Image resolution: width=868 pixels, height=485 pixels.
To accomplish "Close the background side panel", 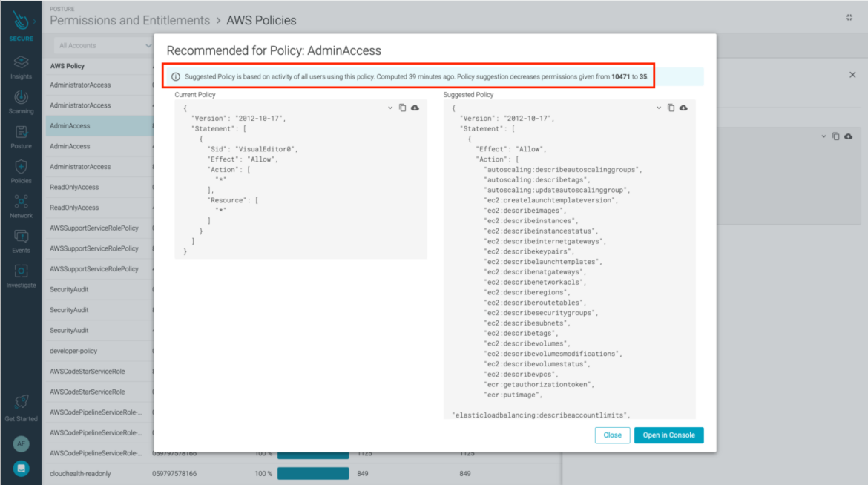I will [852, 75].
